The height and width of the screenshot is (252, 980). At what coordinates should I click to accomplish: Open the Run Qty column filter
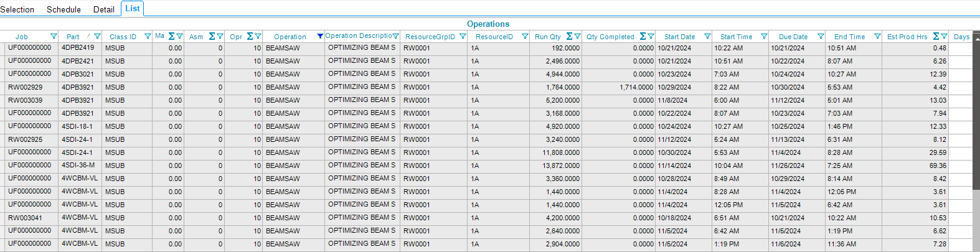tap(577, 37)
